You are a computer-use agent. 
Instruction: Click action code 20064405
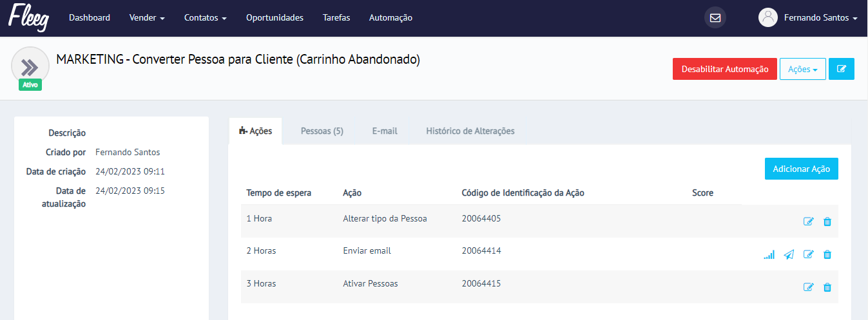coord(481,218)
